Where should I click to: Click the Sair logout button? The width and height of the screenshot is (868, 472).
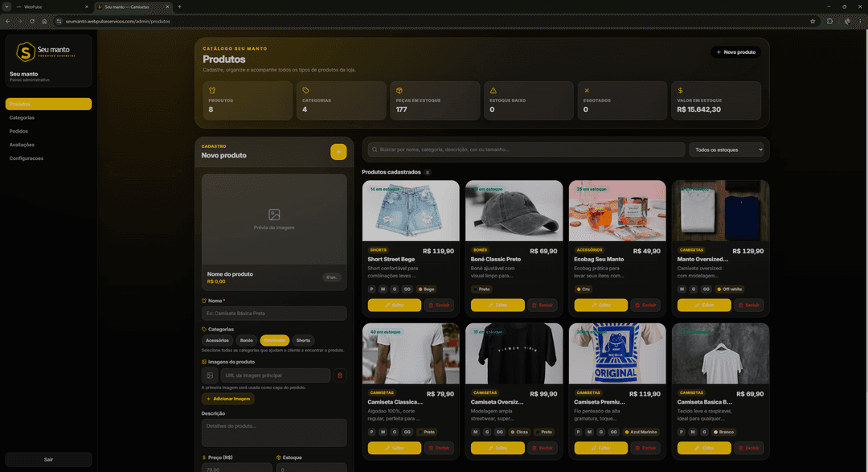[48, 459]
